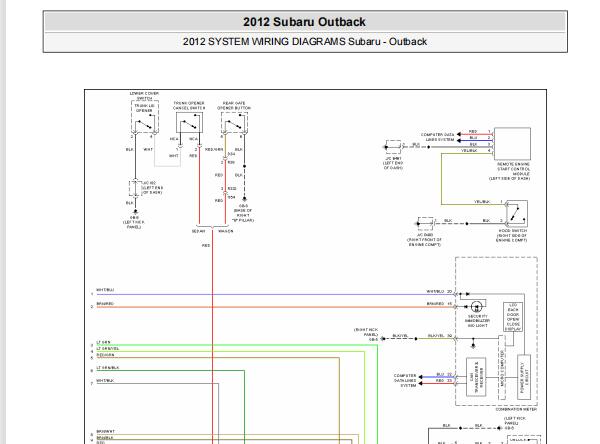Screen dimensions: 600x444
Task: Click the base of right B pillar ground label
Action: [243, 213]
